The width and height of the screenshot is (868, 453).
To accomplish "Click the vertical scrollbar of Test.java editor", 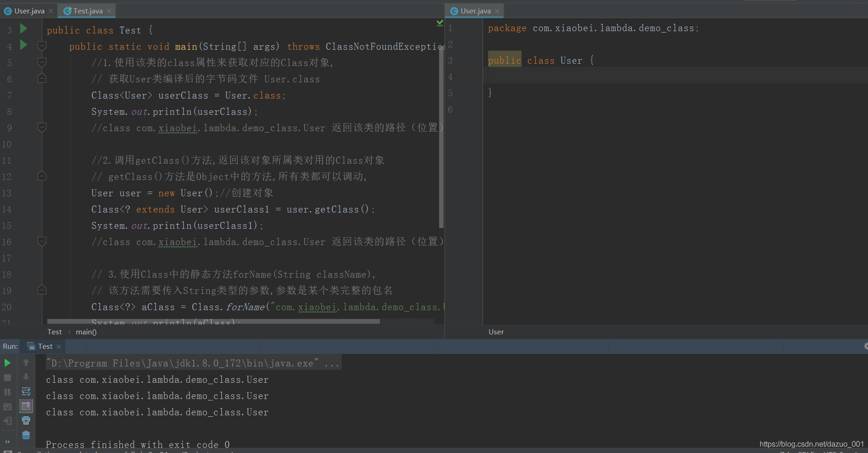I will coord(441,137).
